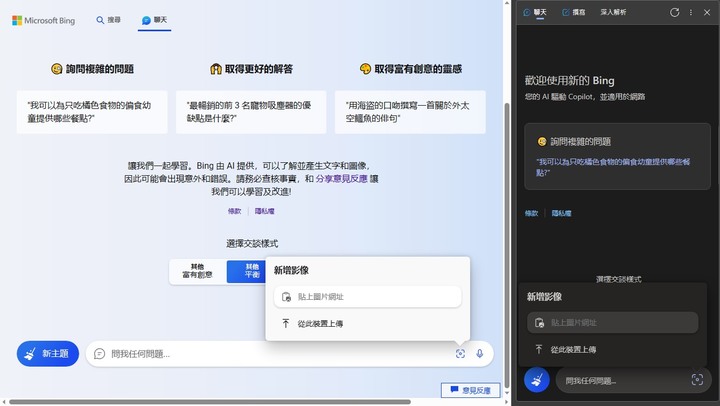Open the 搜尋 search tab

(108, 20)
